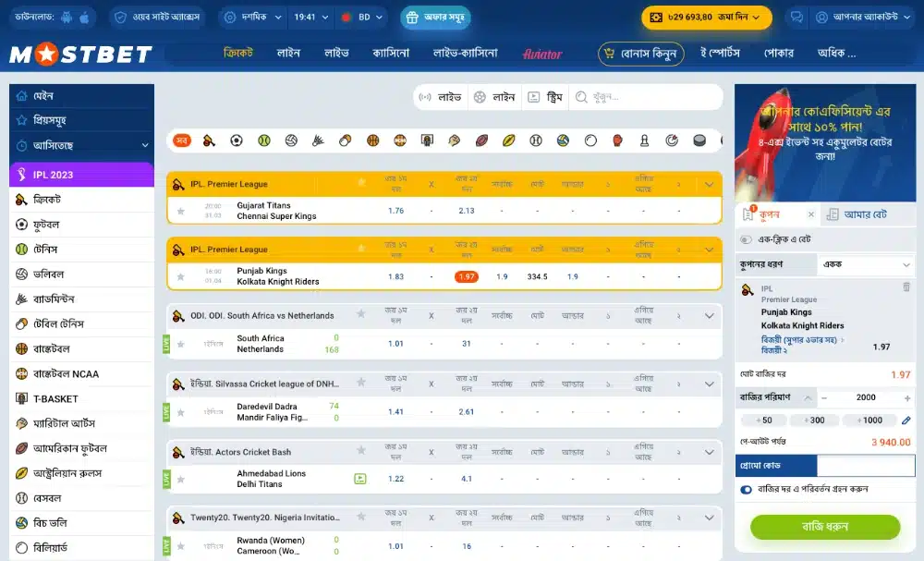Select the chess pawn icon in the sport row
The height and width of the screenshot is (561, 924).
[x=645, y=140]
